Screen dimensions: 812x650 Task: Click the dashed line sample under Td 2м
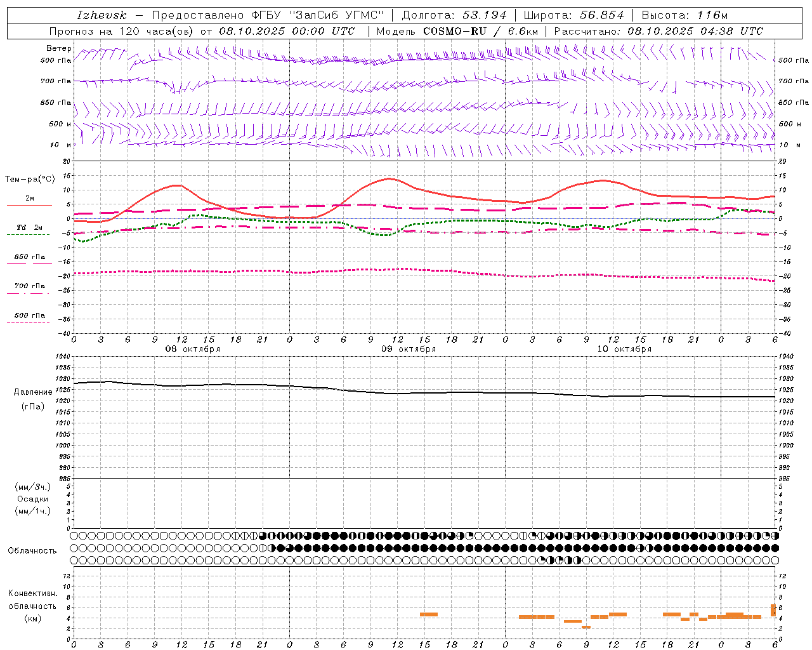[29, 235]
